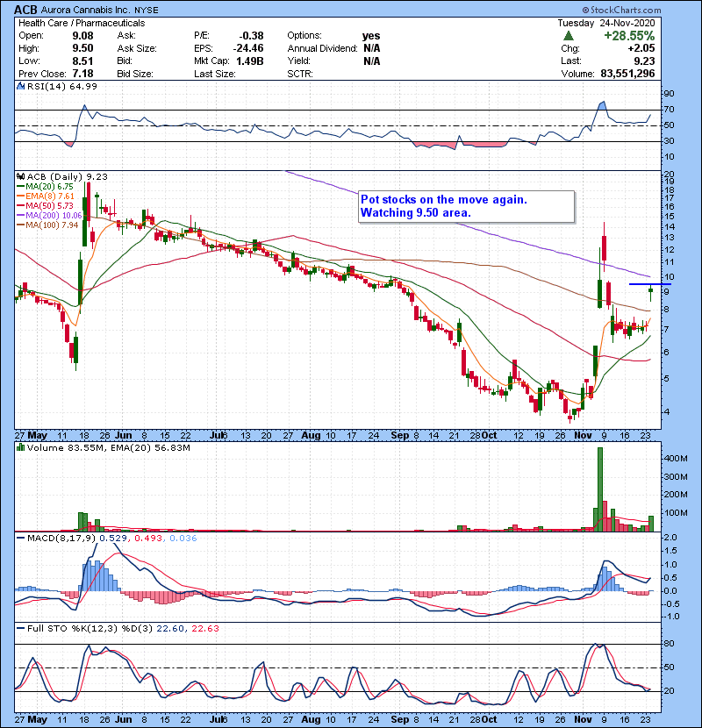The width and height of the screenshot is (702, 728).
Task: Click the Chg value +2.05
Action: tap(641, 48)
